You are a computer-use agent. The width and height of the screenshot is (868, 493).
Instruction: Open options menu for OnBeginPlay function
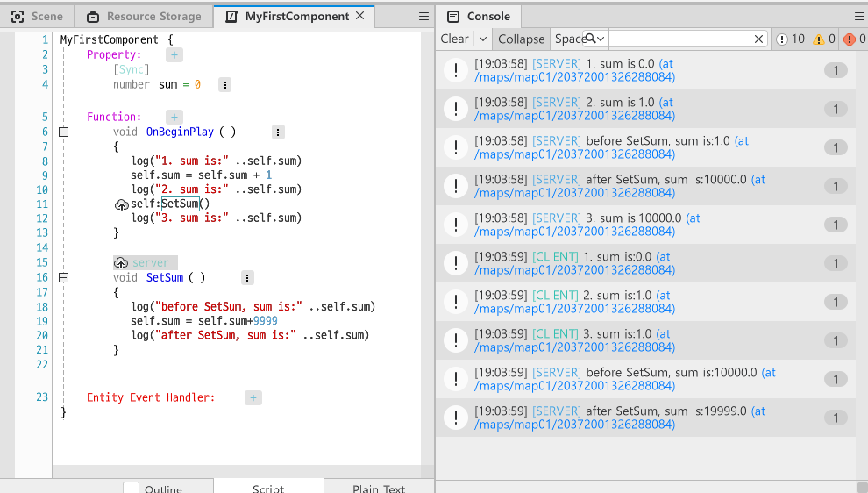pyautogui.click(x=278, y=132)
